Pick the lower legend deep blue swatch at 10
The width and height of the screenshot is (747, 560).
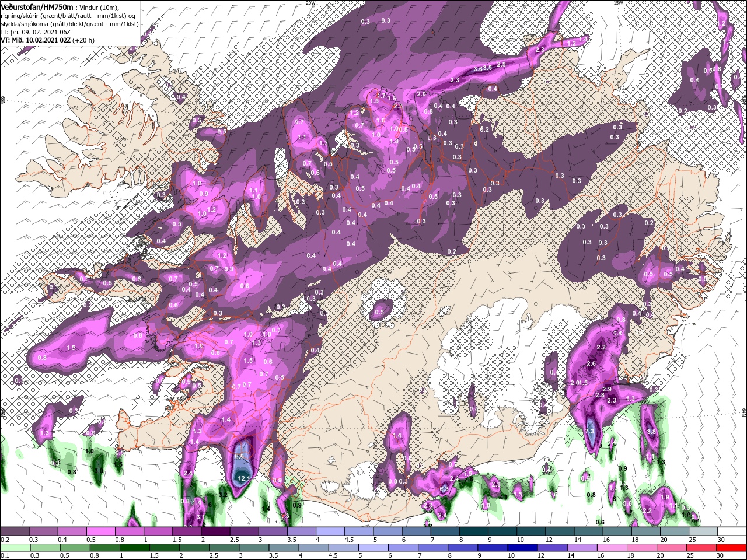(x=522, y=547)
